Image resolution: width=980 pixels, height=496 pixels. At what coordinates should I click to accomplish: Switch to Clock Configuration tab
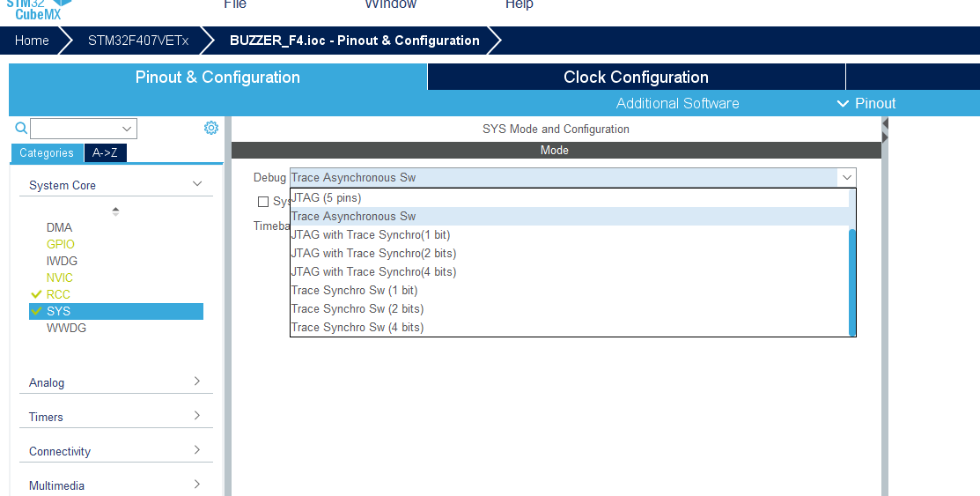636,77
